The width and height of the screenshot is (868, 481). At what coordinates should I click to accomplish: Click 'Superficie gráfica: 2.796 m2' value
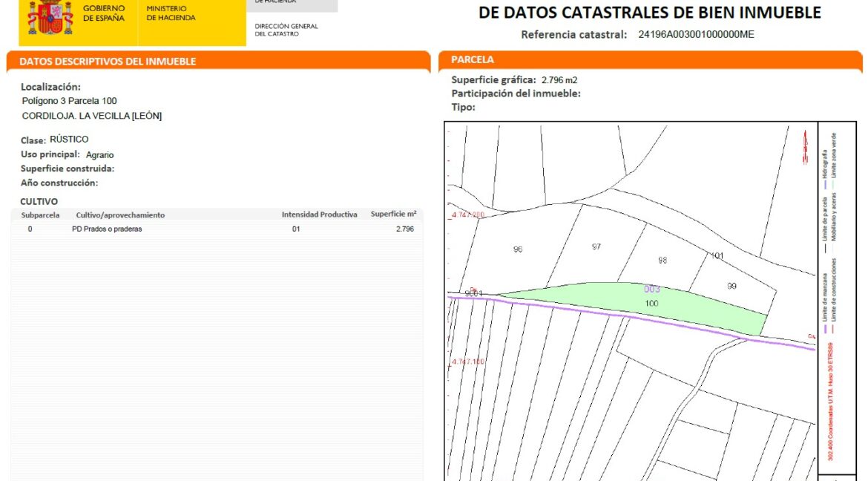pyautogui.click(x=559, y=80)
